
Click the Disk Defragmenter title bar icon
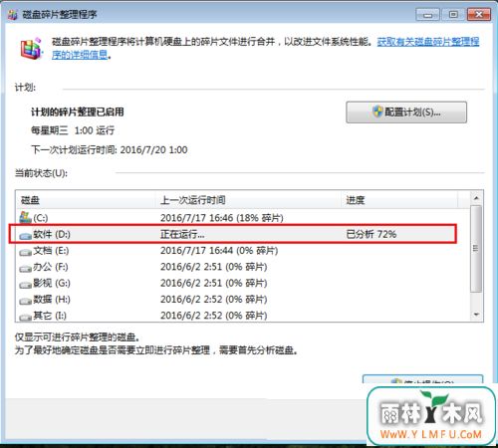click(x=12, y=15)
